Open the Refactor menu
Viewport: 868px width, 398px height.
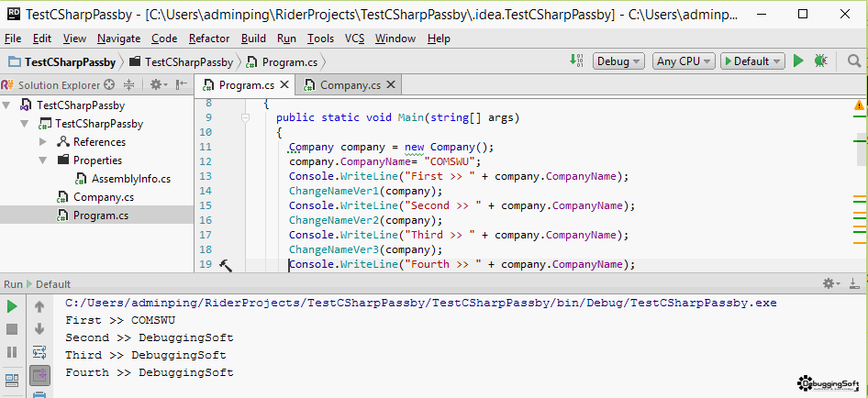209,39
